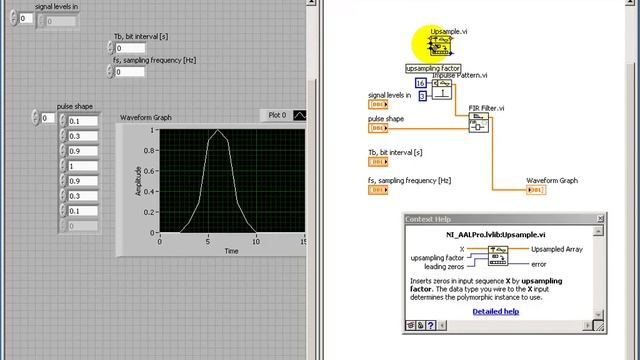Click the Waveform Graph plot area
This screenshot has width=640, height=360.
(232, 181)
